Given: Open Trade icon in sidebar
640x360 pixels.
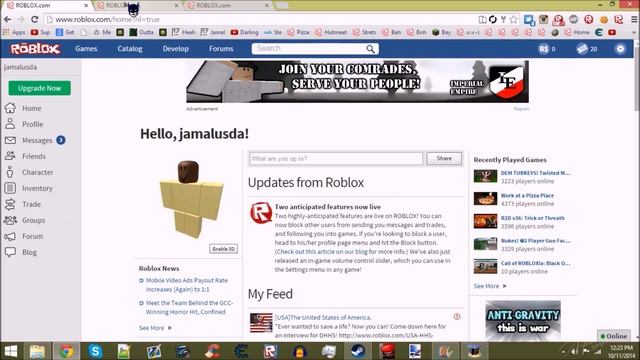Looking at the screenshot, I should [x=10, y=204].
